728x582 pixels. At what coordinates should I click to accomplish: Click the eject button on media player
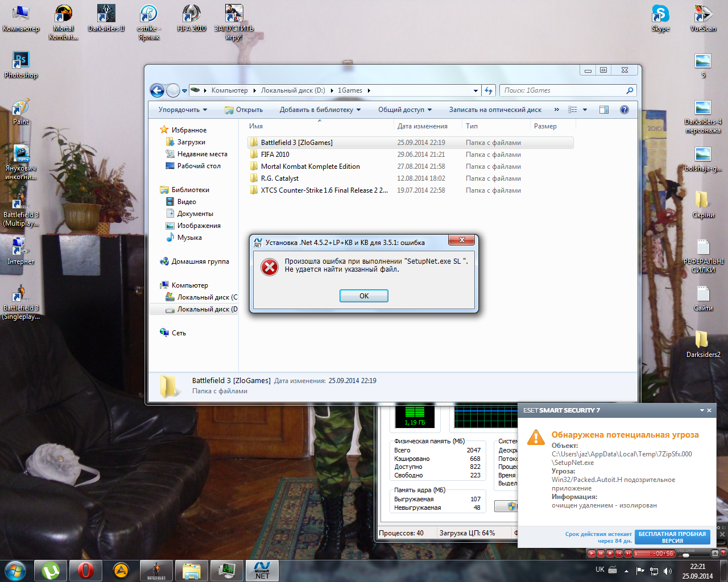(715, 553)
